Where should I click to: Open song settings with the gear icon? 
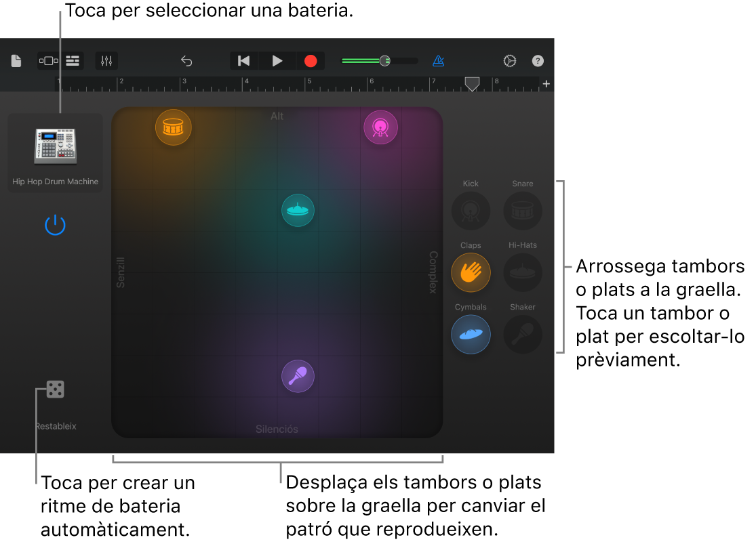(x=510, y=60)
